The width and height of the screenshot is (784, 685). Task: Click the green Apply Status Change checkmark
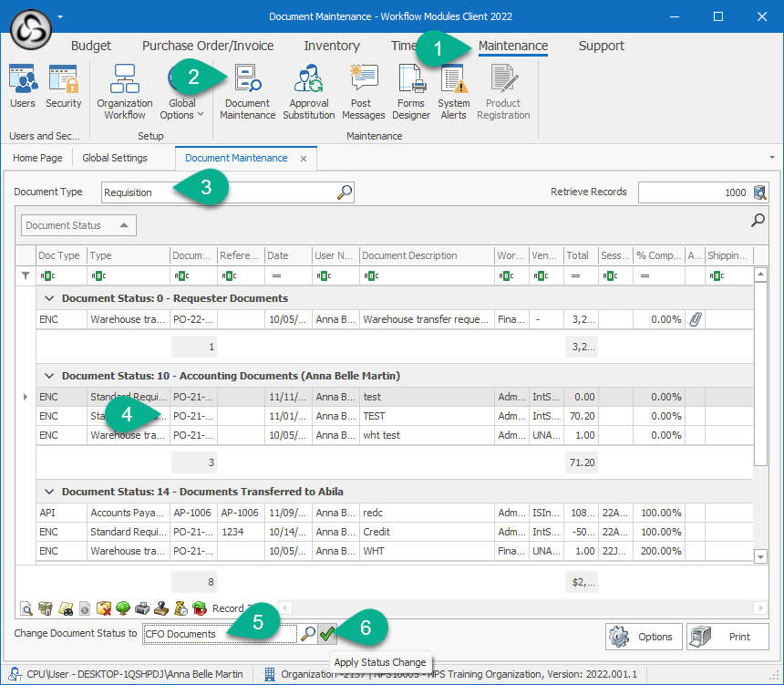327,633
